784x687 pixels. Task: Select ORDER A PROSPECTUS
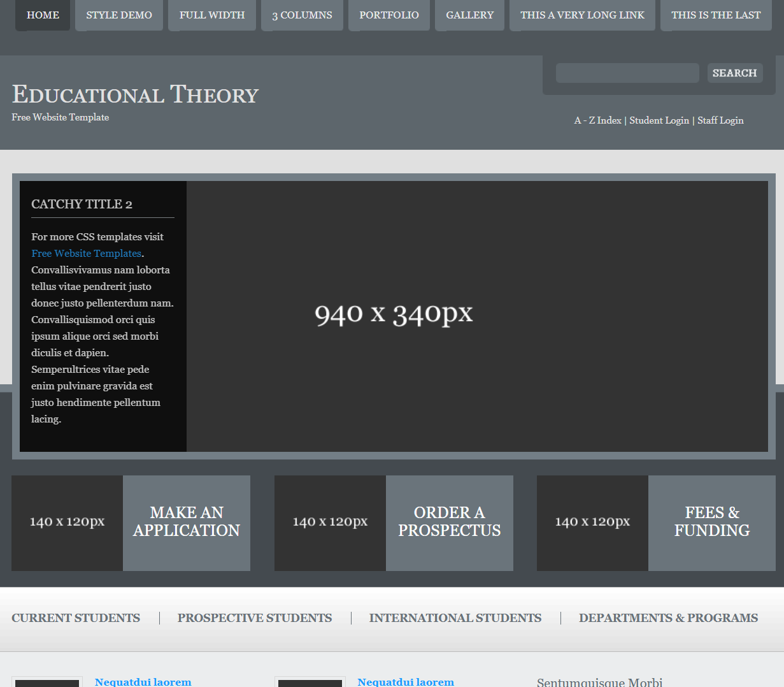coord(449,523)
